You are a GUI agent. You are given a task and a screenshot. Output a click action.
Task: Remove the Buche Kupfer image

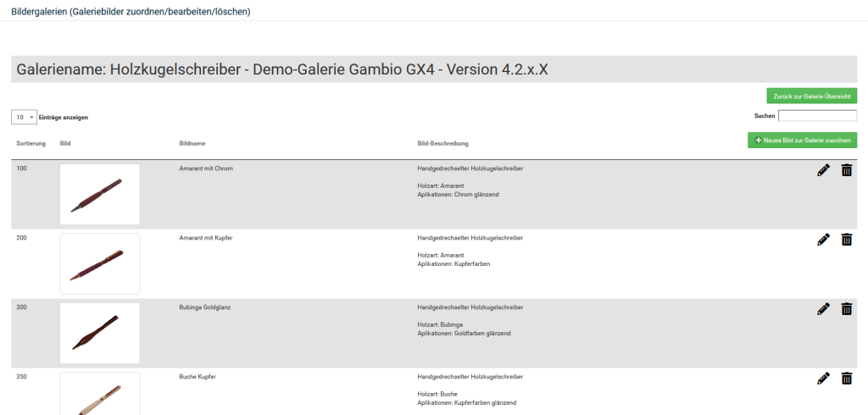point(846,379)
